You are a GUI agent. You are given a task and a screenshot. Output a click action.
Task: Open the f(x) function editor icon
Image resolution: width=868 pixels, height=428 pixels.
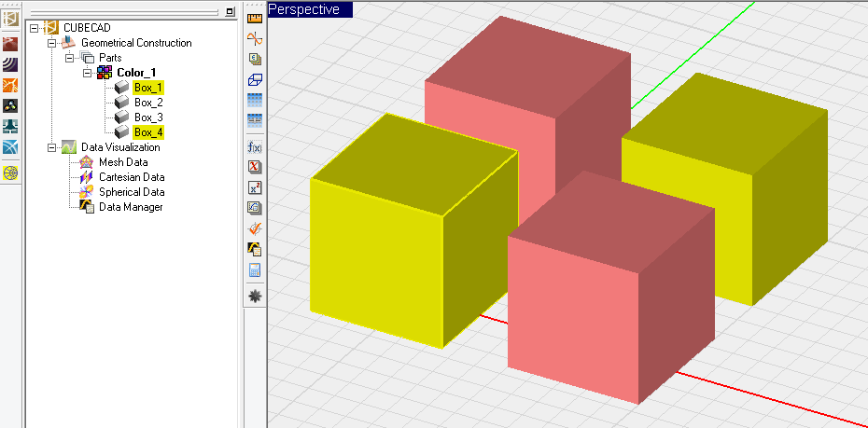(254, 146)
